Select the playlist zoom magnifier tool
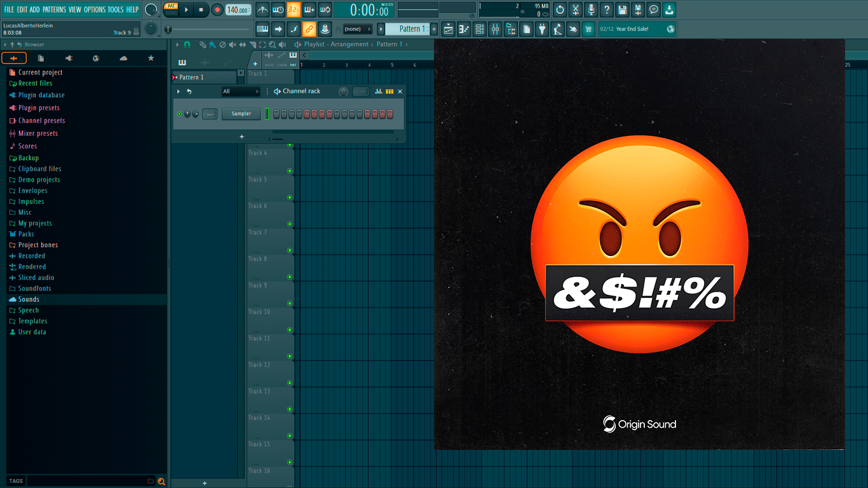Viewport: 868px width, 488px height. click(272, 44)
